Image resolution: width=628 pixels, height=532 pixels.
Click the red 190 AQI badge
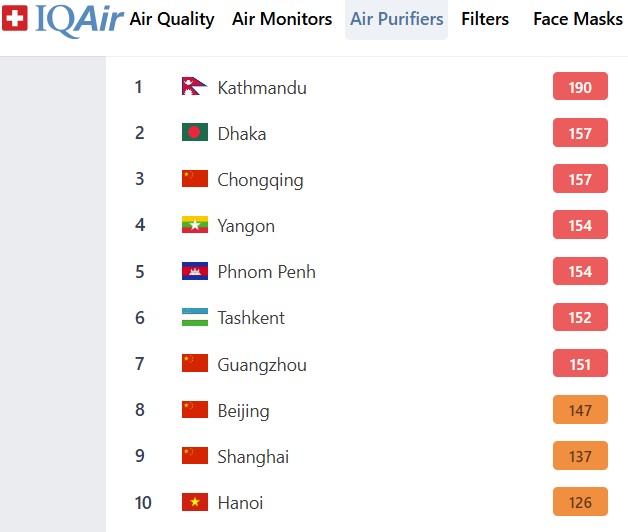[580, 87]
